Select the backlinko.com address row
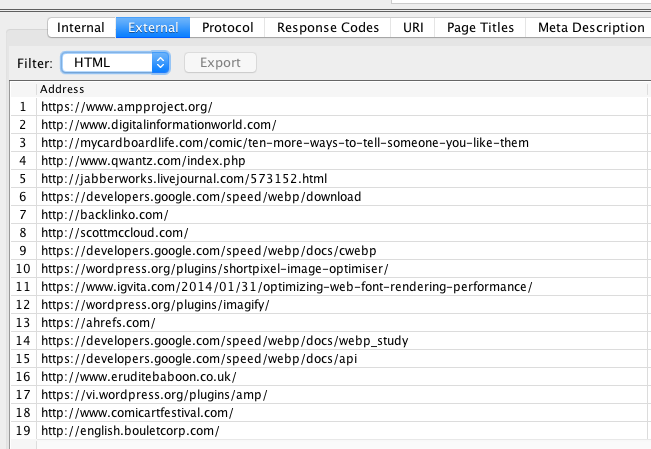651x449 pixels. click(104, 215)
